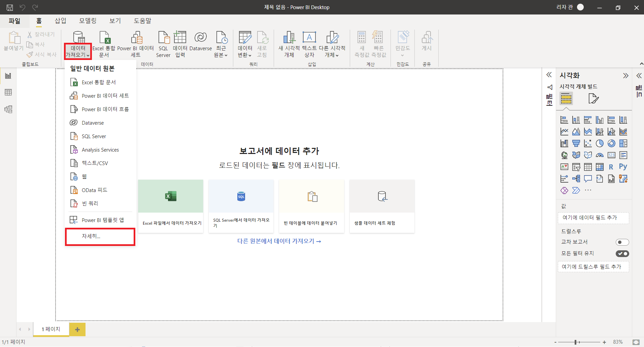The image size is (644, 347).
Task: Select the Q&A speech bubble visual
Action: click(588, 179)
